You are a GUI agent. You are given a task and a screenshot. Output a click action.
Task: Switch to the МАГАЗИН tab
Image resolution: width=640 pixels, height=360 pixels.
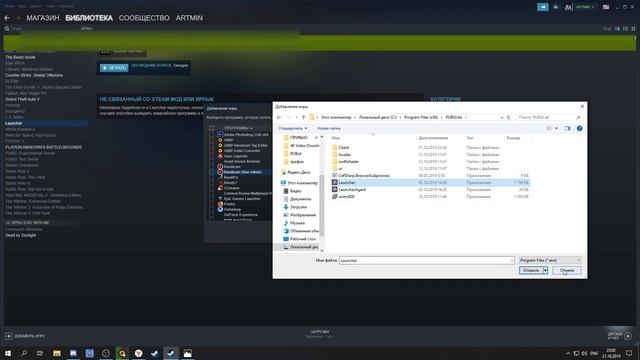point(43,18)
